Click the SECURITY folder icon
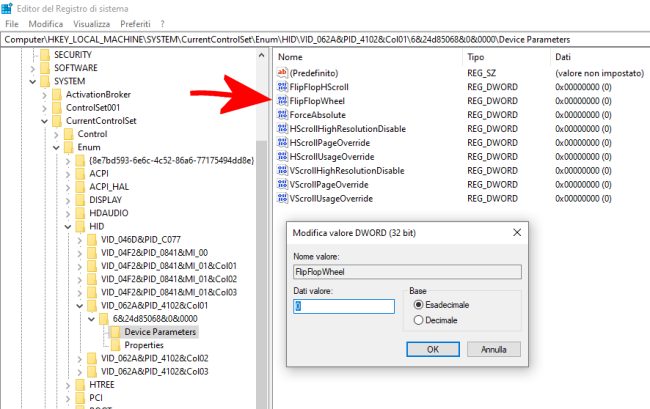Viewport: 650px width, 409px height. (45, 55)
